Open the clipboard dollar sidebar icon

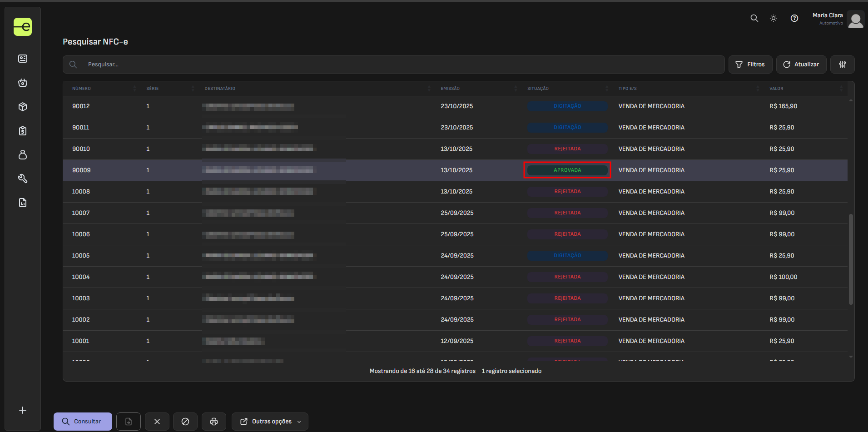pyautogui.click(x=23, y=131)
